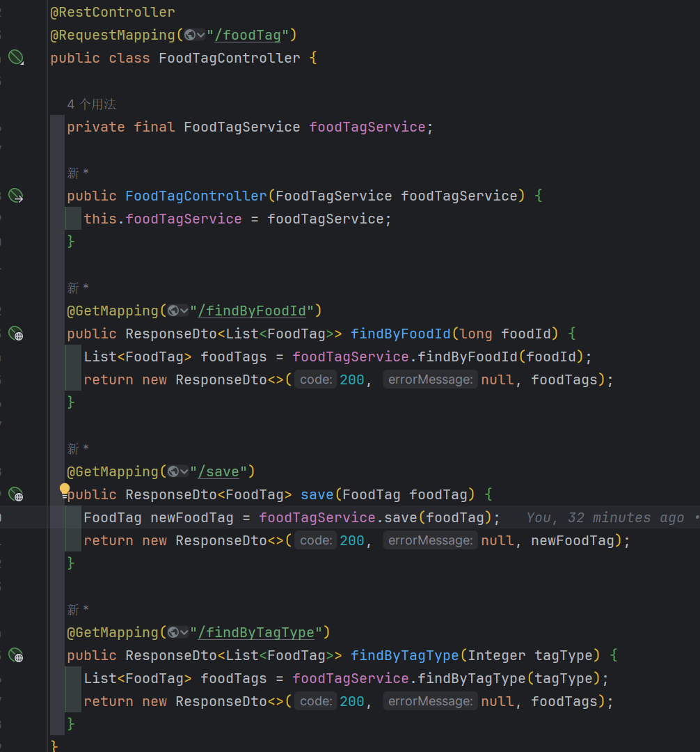Viewport: 700px width, 752px height.
Task: Click the "errorMessage:" inlay hint in the save method return
Action: (x=430, y=540)
